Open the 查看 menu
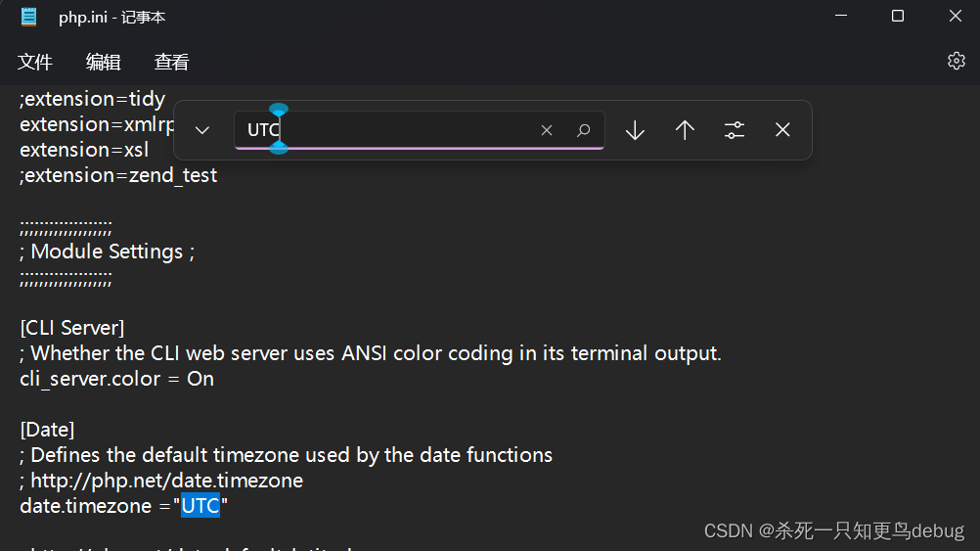 coord(171,62)
